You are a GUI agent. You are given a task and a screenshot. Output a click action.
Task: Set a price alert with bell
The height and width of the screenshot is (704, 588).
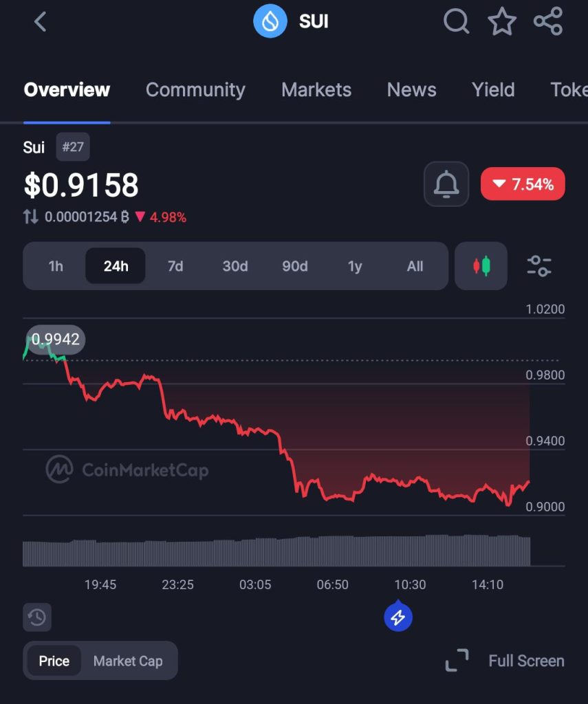446,184
